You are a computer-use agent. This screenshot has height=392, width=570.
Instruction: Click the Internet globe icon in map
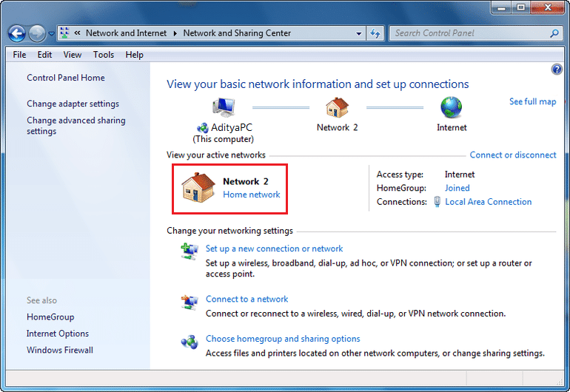click(451, 107)
